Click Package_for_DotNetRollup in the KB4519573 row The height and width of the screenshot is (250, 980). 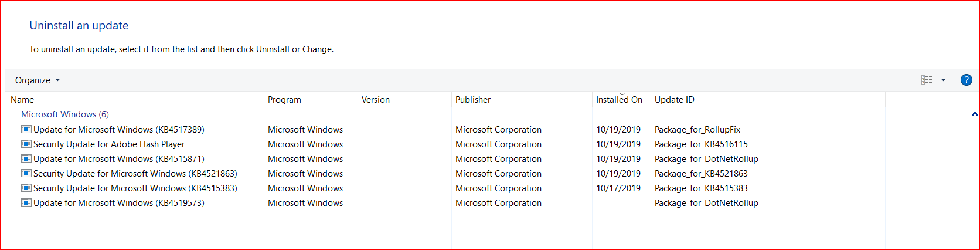pyautogui.click(x=706, y=203)
